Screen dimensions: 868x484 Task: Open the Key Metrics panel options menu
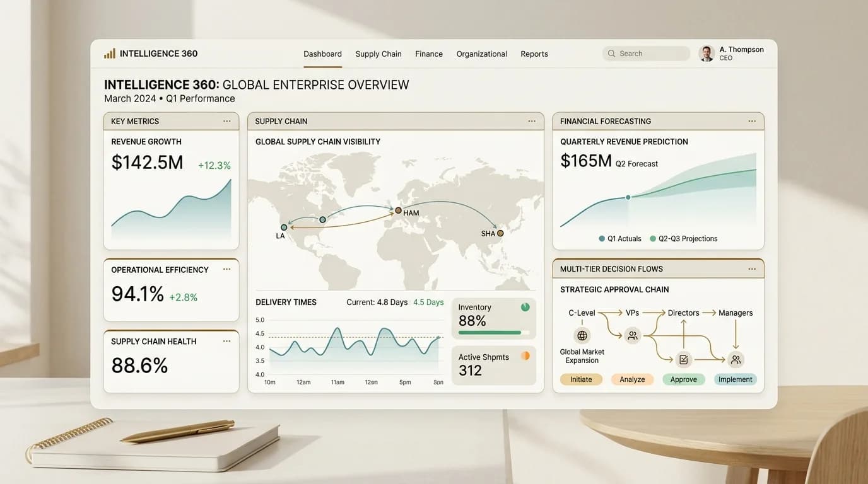[227, 121]
